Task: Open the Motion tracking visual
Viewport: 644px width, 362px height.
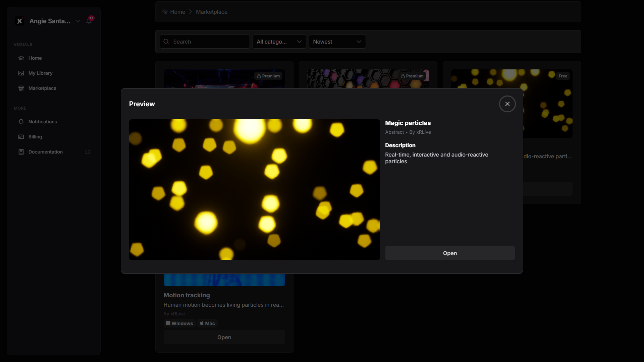Action: 224,337
